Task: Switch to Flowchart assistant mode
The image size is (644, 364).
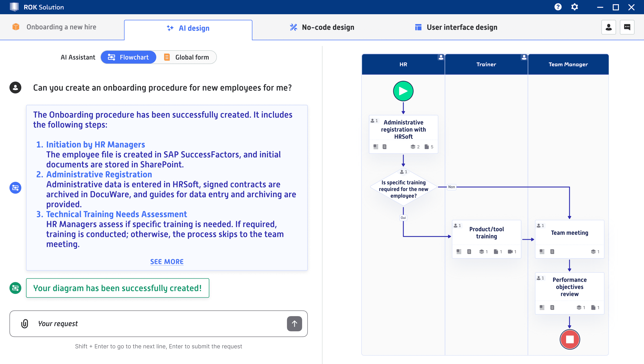Action: coord(129,57)
